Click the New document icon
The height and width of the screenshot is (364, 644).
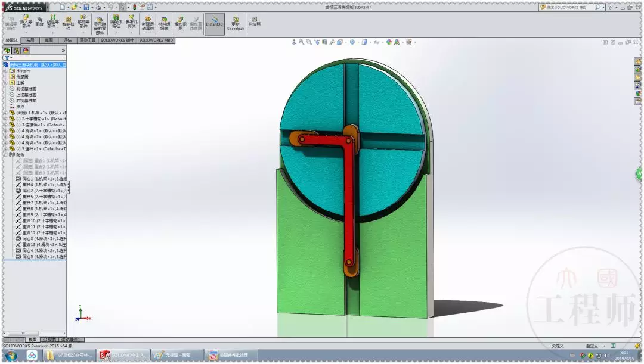pyautogui.click(x=63, y=7)
